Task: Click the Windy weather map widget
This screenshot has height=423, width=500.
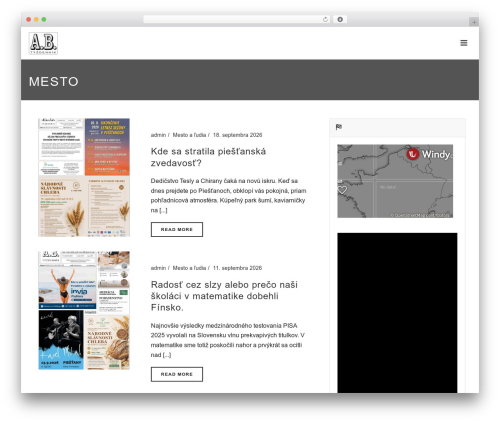Action: (395, 181)
